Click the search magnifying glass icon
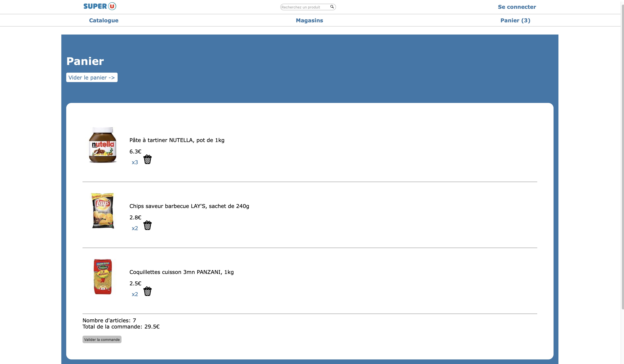Viewport: 624px width, 364px height. (332, 7)
